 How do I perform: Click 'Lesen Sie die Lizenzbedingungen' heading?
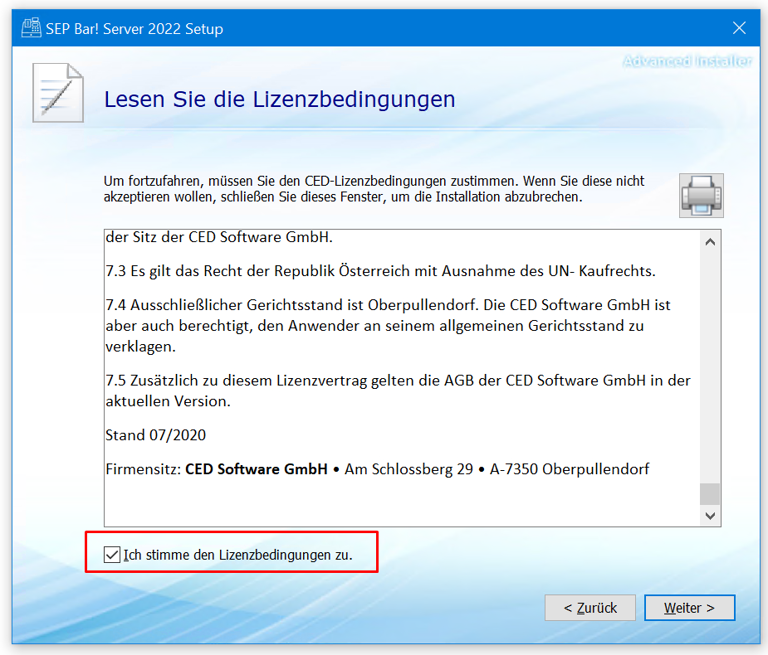[280, 99]
